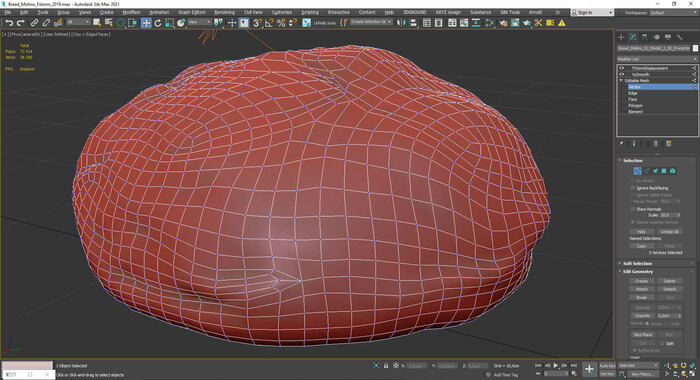Open Modifiers menu
This screenshot has height=380, width=700.
(x=131, y=13)
